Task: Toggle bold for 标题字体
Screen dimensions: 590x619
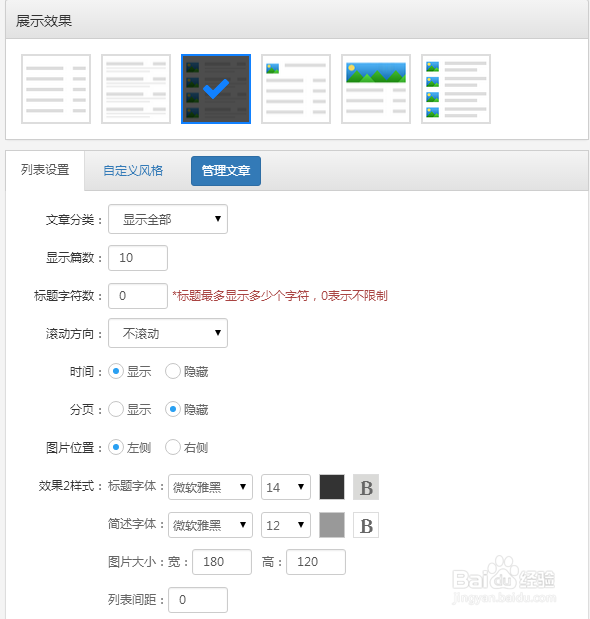Action: [366, 487]
